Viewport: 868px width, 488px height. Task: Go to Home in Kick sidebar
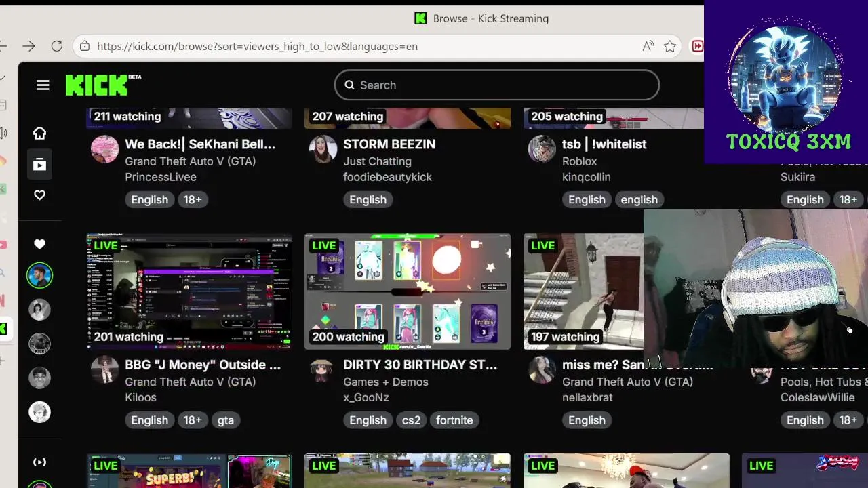(40, 133)
